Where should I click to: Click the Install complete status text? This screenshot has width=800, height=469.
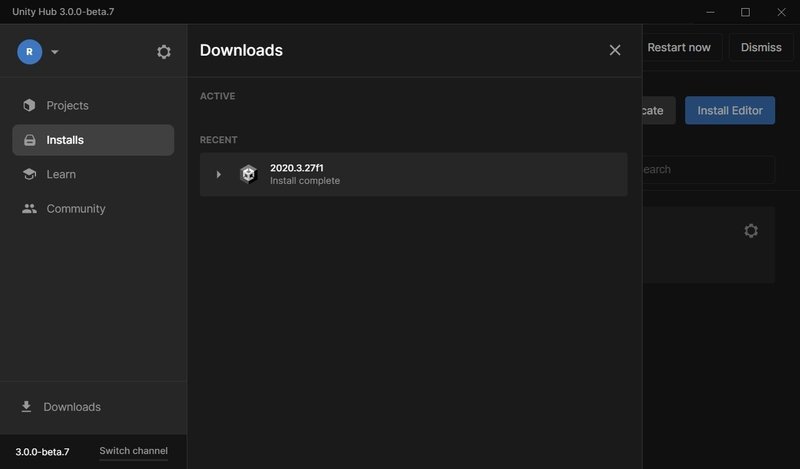pyautogui.click(x=305, y=181)
